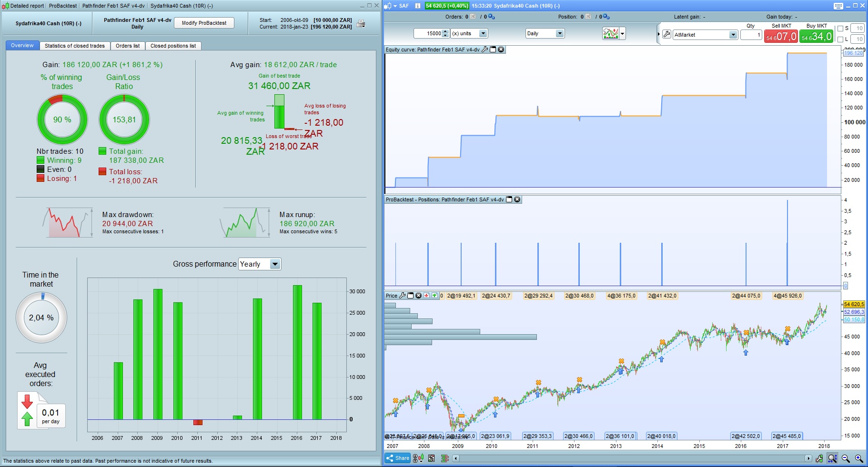
Task: Decrease the 15000 units spinner
Action: [445, 36]
